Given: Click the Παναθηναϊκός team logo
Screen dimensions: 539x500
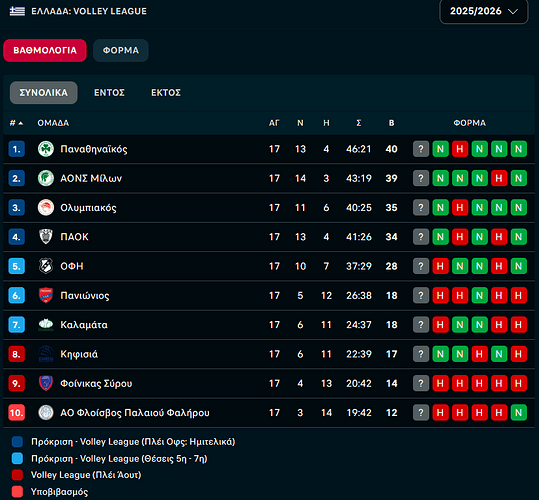Looking at the screenshot, I should (46, 149).
